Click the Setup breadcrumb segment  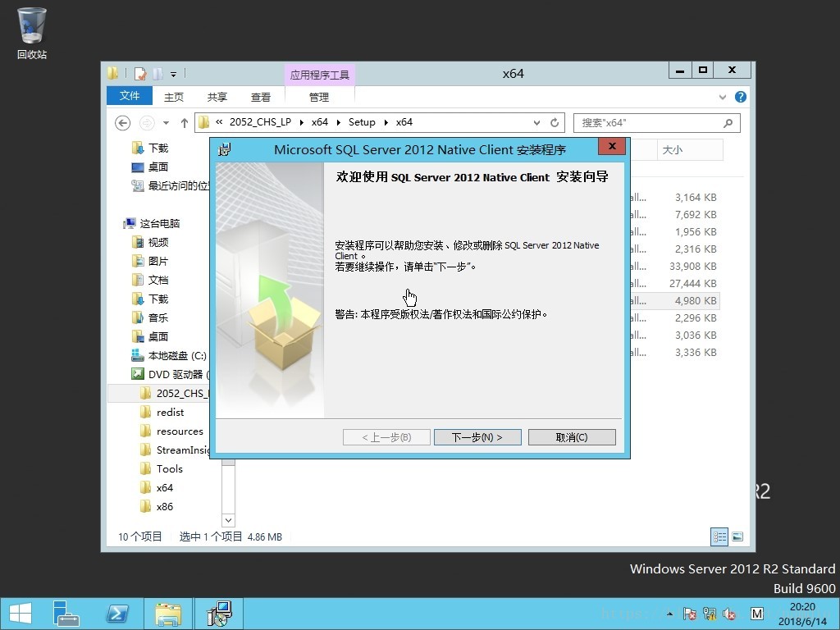[x=362, y=122]
